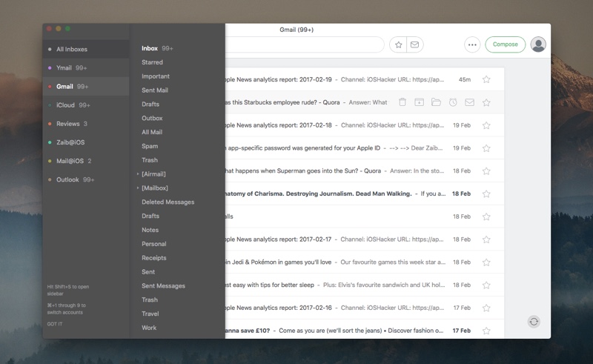Switch to iCloud account
Viewport: 593px width, 364px height.
(86, 105)
